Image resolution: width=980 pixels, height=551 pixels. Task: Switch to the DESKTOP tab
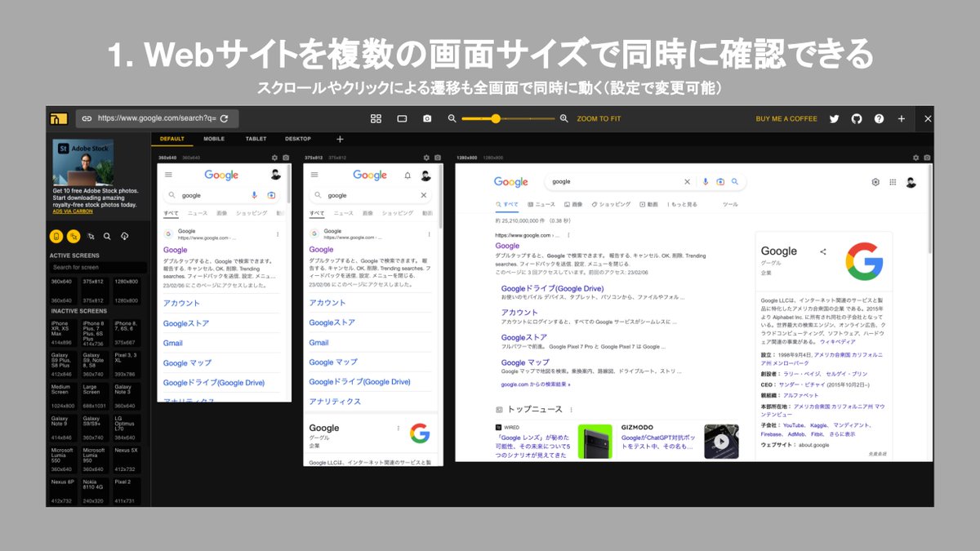[298, 139]
